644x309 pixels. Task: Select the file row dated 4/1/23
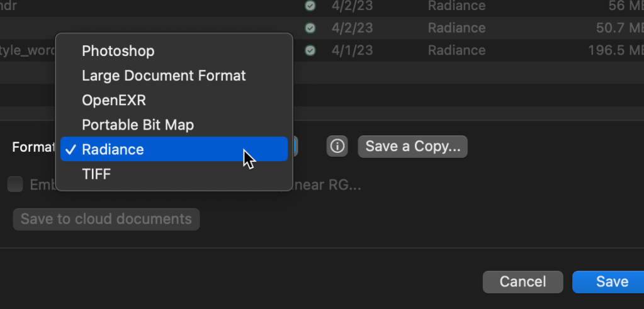352,50
